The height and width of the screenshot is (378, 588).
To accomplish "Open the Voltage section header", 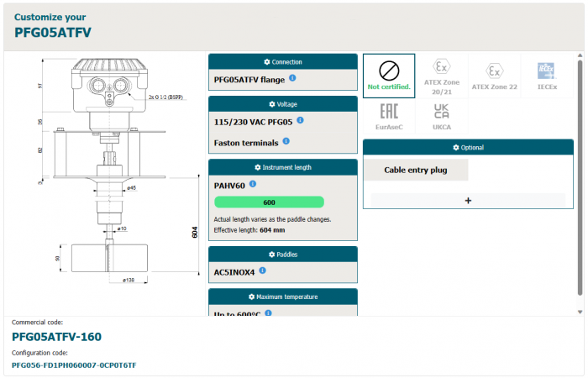I will [282, 104].
